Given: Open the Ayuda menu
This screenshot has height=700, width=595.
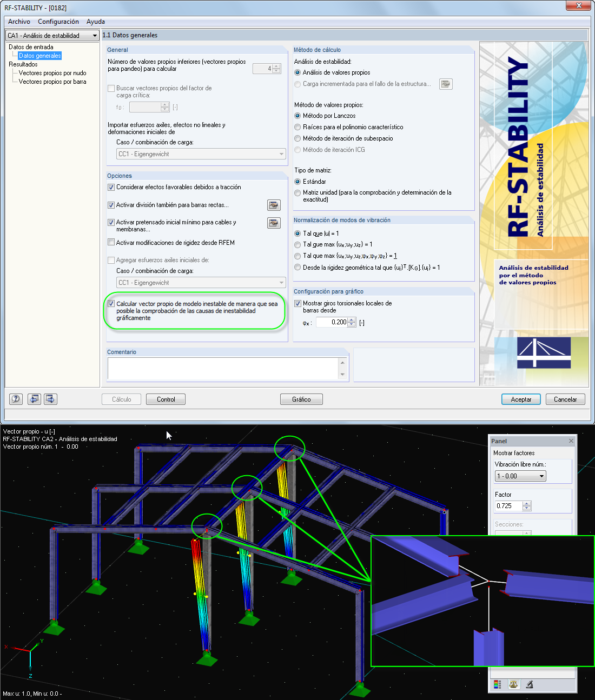Looking at the screenshot, I should [x=95, y=22].
